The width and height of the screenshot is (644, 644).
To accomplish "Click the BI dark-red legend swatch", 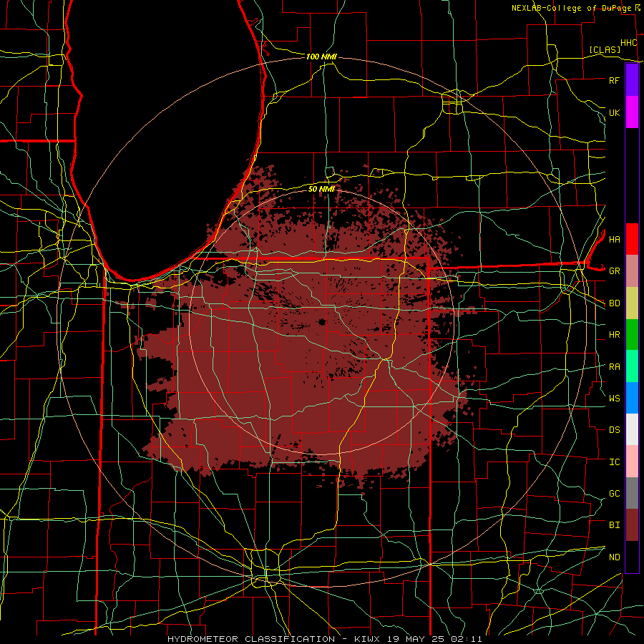I will 632,525.
